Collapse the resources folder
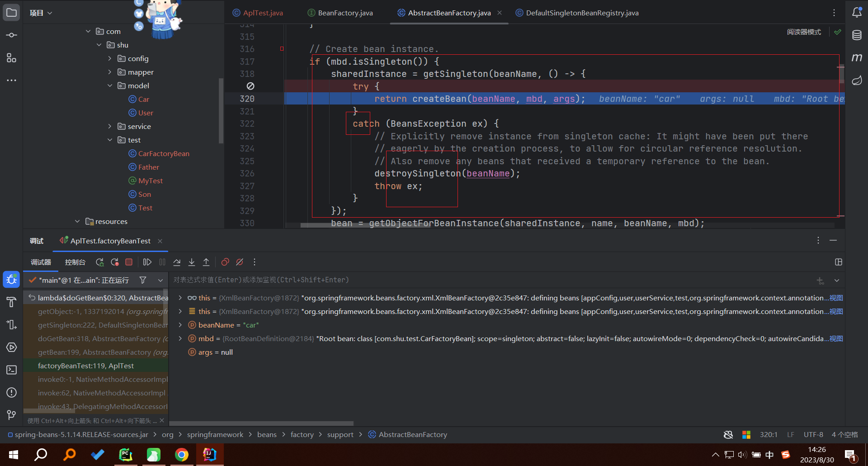Viewport: 868px width, 466px height. (77, 221)
